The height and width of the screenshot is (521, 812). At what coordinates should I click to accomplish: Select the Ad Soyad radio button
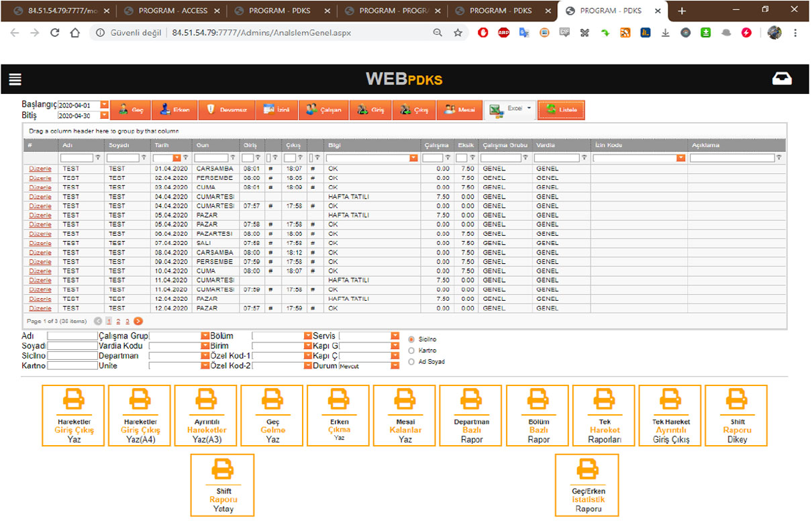pos(411,362)
